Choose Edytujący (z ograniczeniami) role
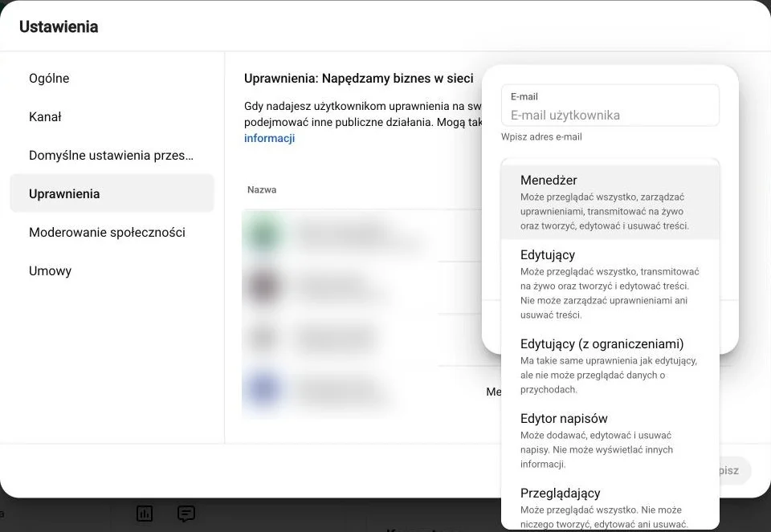This screenshot has width=771, height=532. tap(610, 366)
